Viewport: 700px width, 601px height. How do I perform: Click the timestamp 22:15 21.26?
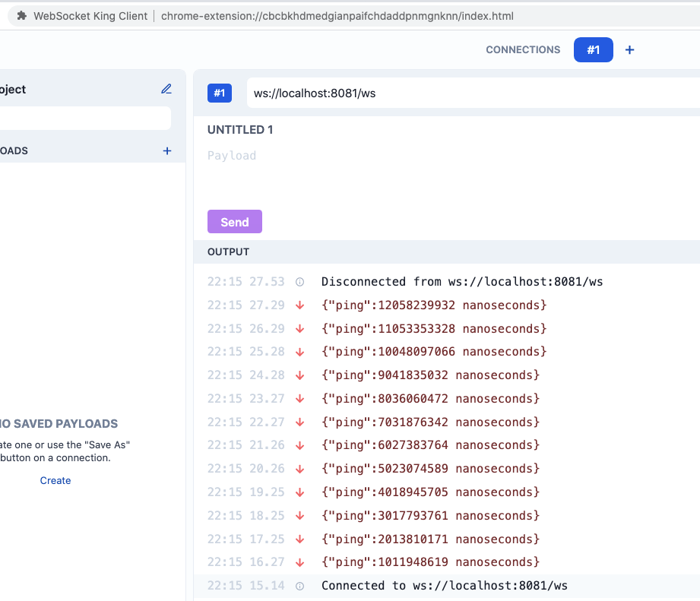(246, 445)
